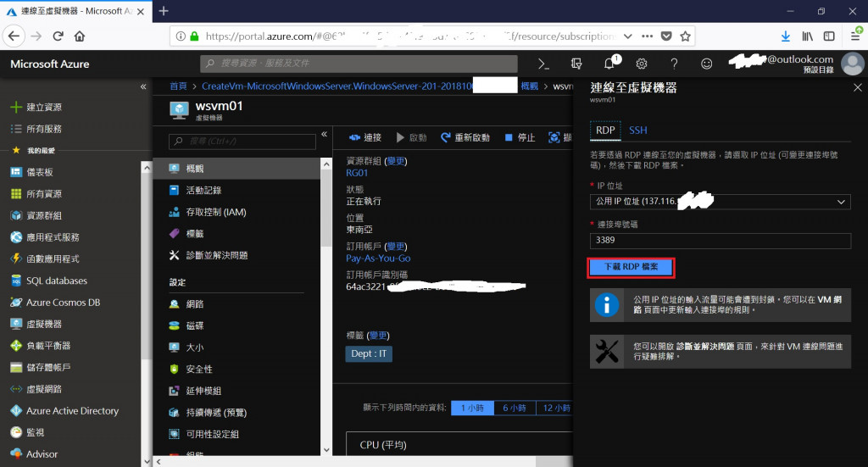Open Azure Active Directory

pos(71,410)
